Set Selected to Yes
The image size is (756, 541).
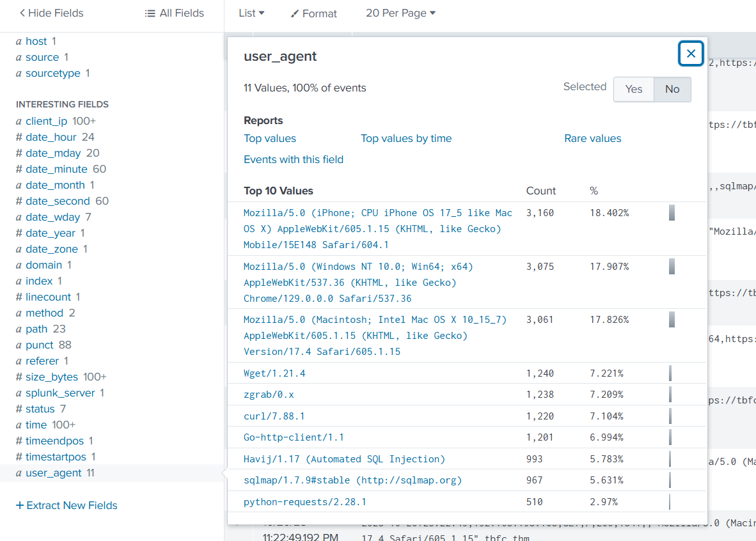click(x=633, y=90)
